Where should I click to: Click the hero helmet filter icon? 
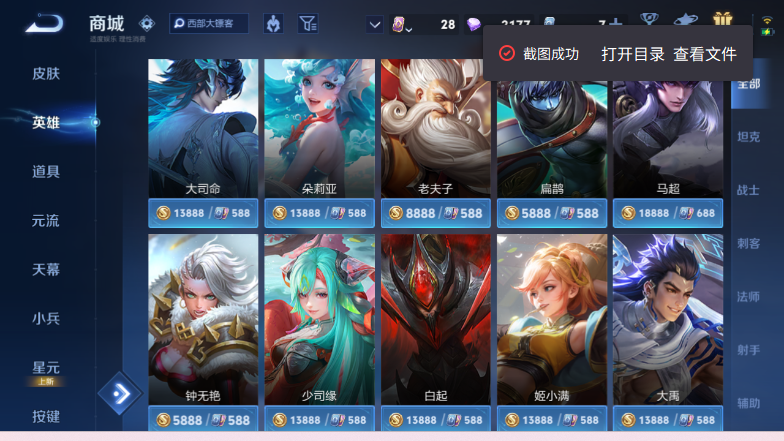click(273, 24)
